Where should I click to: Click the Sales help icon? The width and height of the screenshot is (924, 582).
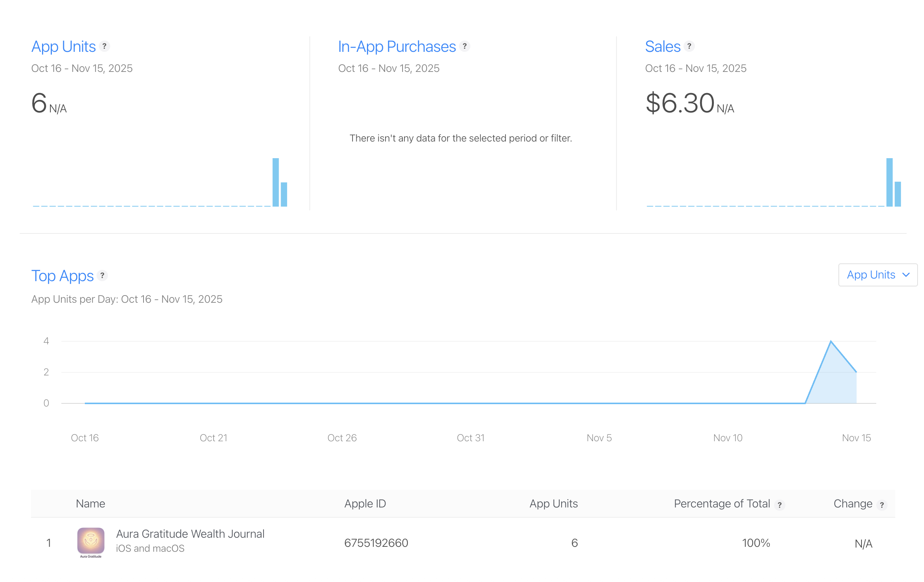[x=689, y=47]
